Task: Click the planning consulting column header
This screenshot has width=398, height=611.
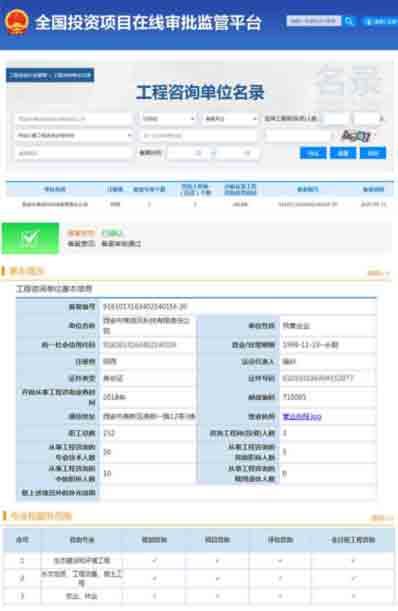Action: [154, 540]
